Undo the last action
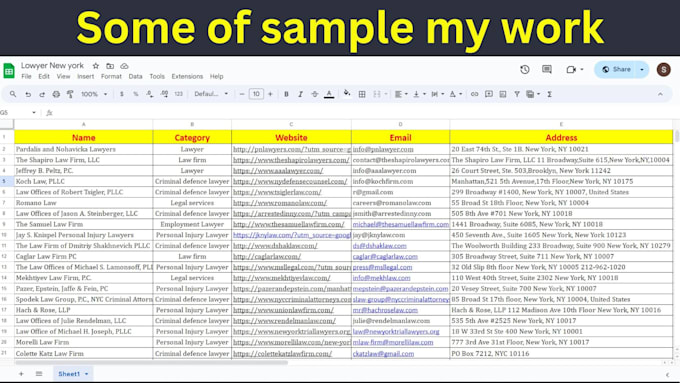Viewport: 680px width, 383px height. pos(28,94)
